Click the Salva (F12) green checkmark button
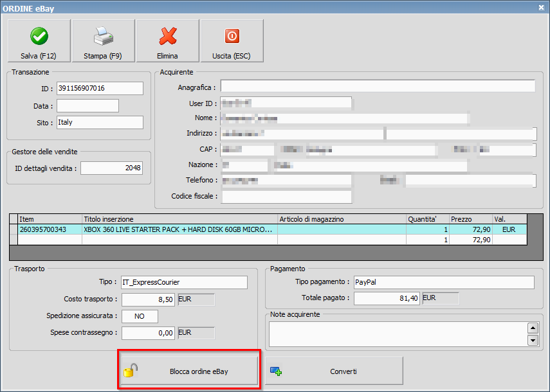Image resolution: width=550 pixels, height=392 pixels. point(39,40)
